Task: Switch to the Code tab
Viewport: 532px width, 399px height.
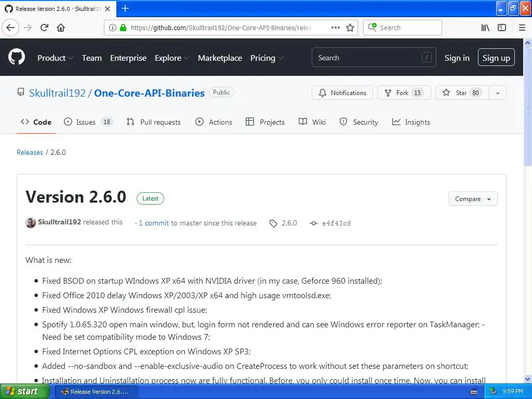Action: pos(36,122)
